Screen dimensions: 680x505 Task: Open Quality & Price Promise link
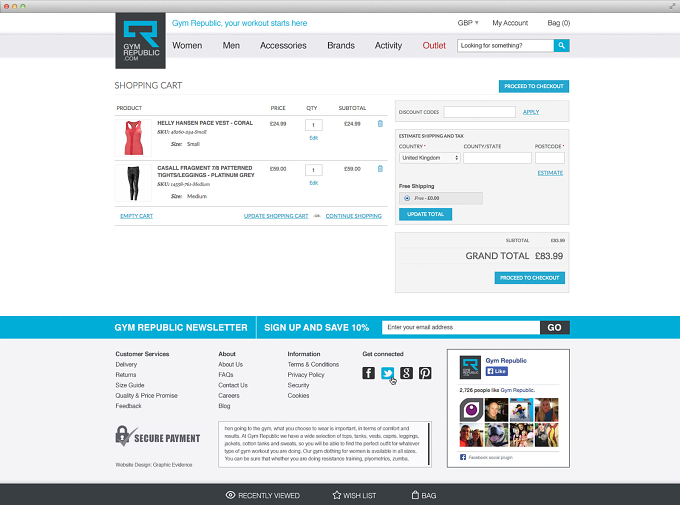147,396
